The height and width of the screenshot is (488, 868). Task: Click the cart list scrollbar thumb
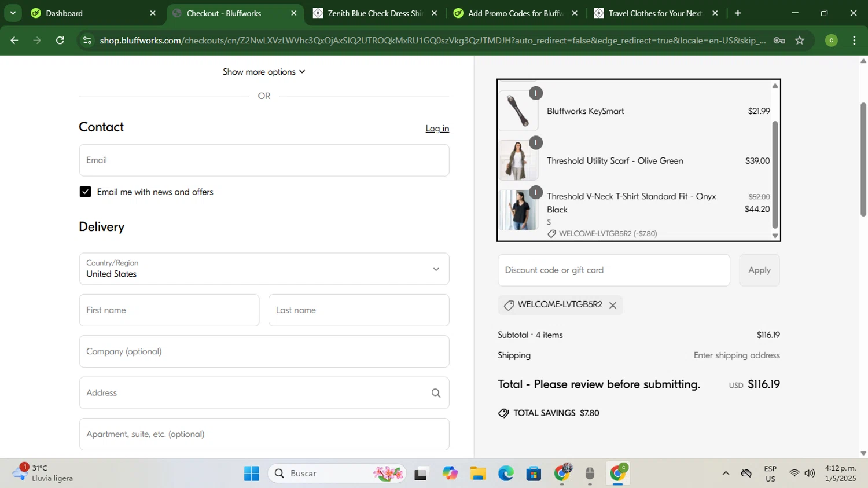click(775, 175)
